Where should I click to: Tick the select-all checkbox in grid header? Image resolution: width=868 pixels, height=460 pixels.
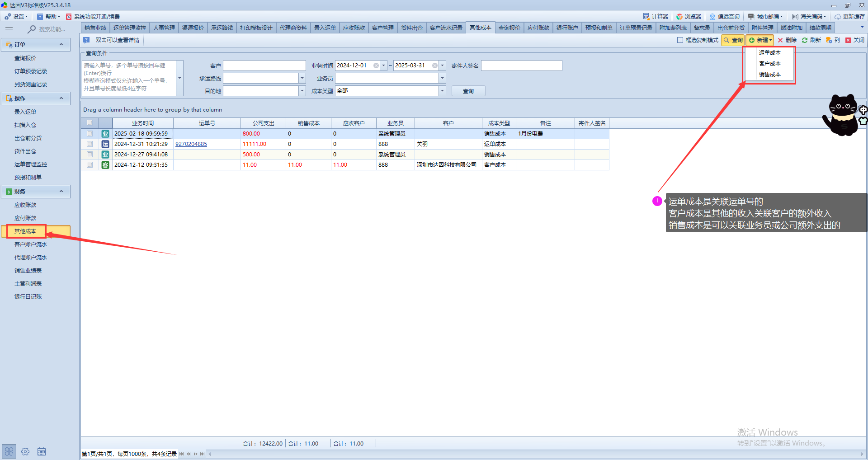90,123
